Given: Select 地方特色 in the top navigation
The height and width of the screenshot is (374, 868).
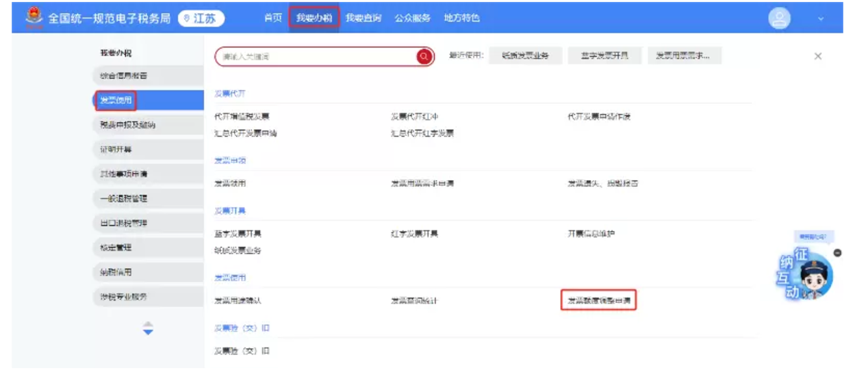Looking at the screenshot, I should [x=461, y=18].
